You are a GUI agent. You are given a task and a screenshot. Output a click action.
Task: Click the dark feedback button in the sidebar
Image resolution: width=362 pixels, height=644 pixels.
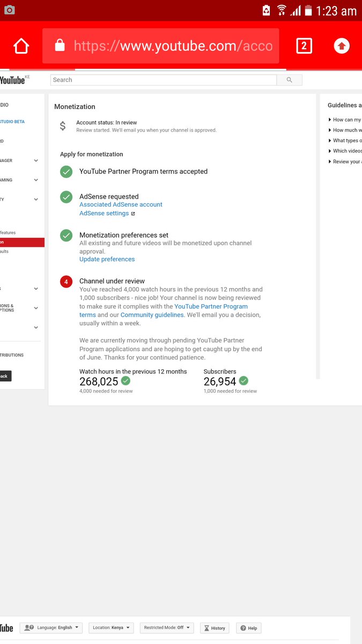pos(5,376)
